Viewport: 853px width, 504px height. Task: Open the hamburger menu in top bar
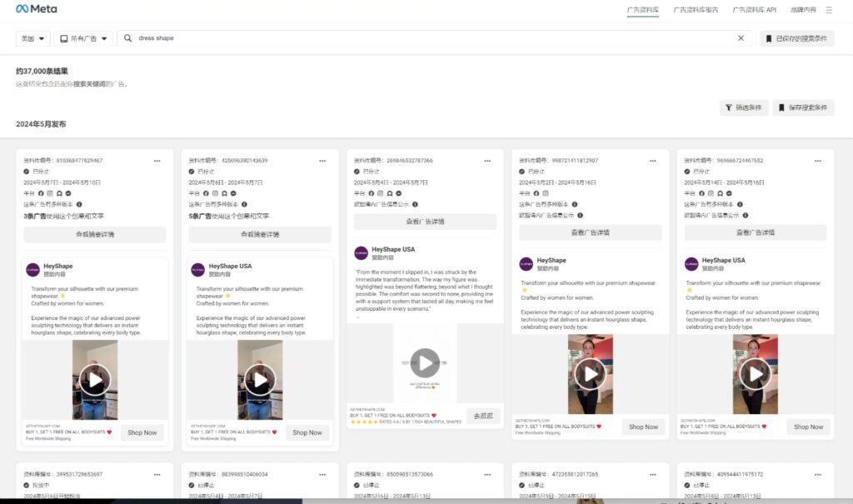click(829, 10)
